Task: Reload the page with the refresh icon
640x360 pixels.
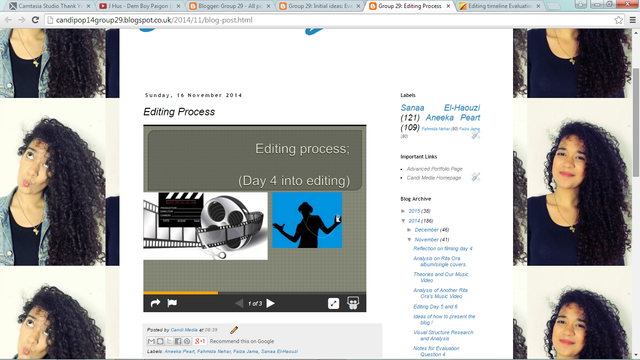Action: click(x=35, y=20)
